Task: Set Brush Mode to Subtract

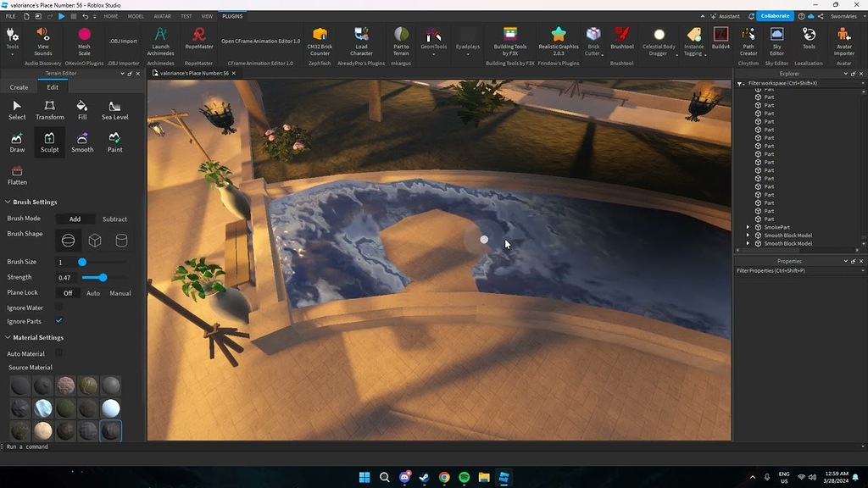Action: pyautogui.click(x=114, y=219)
